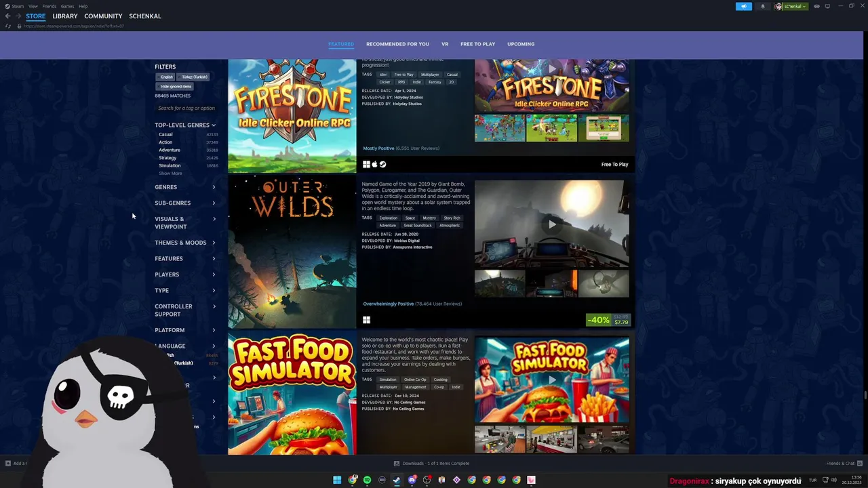Image resolution: width=868 pixels, height=488 pixels.
Task: Open the schenkal account dropdown
Action: pyautogui.click(x=791, y=6)
